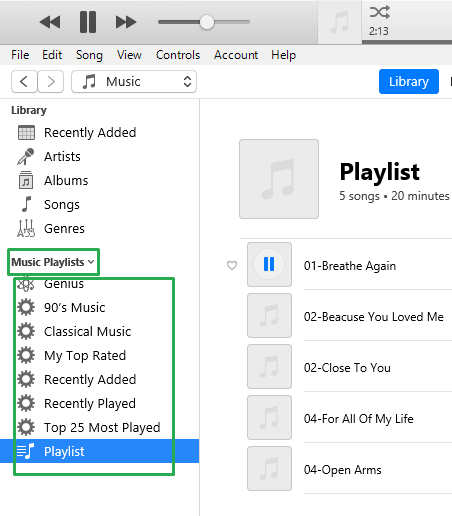Click the large Playlist artwork thumbnail
Viewport: 452px width, 516px height.
279,179
